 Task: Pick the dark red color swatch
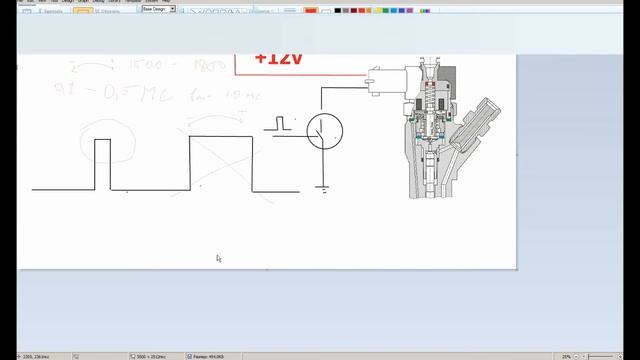(353, 10)
